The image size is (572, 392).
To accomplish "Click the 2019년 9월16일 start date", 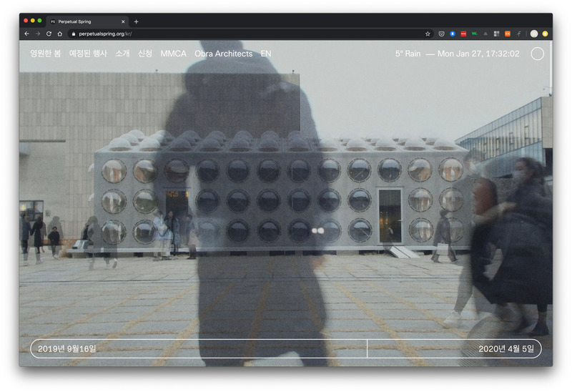I will 67,349.
